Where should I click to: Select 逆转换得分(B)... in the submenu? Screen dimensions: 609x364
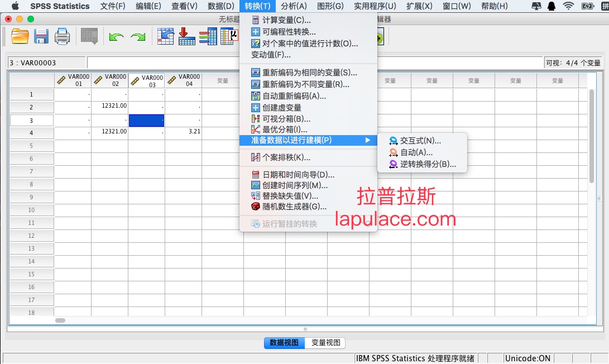(422, 164)
